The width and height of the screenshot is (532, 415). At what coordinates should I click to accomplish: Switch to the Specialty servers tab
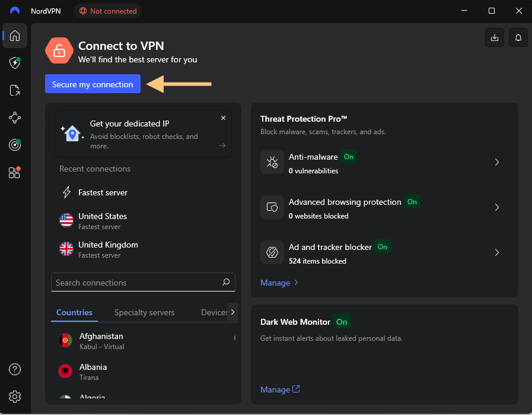click(144, 312)
